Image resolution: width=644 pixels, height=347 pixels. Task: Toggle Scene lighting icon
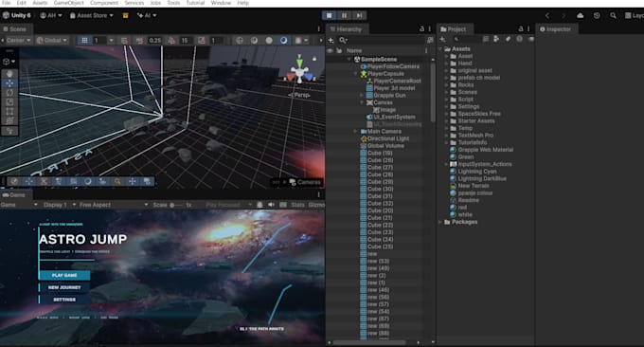point(254,40)
